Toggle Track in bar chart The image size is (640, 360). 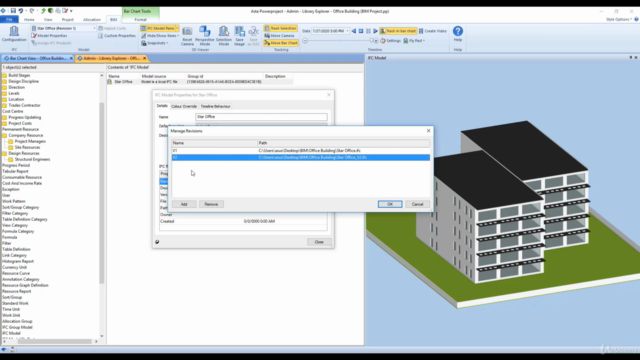398,31
